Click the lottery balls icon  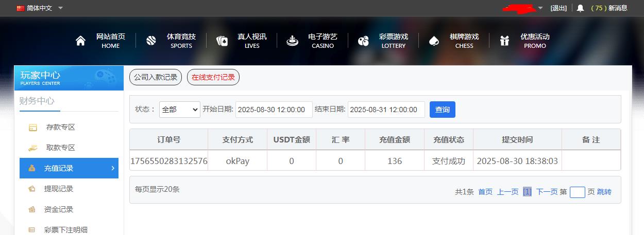coord(363,41)
